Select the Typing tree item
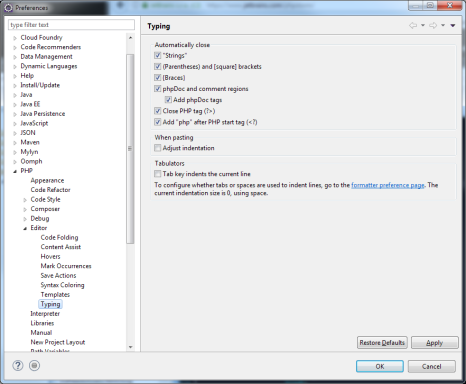 50,304
